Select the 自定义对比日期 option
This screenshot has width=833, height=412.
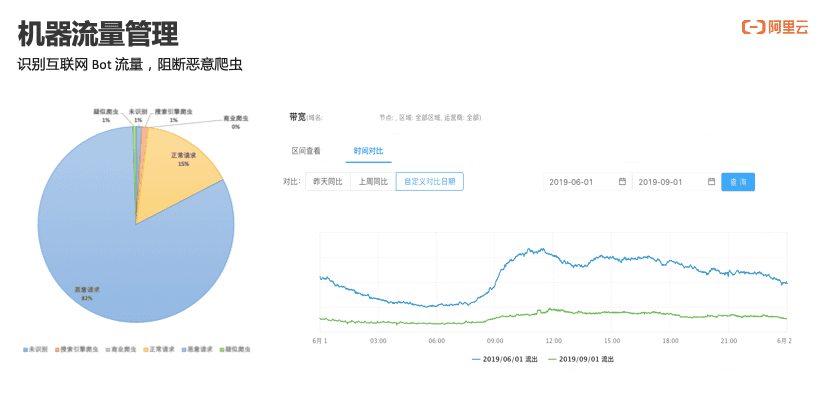(x=429, y=182)
